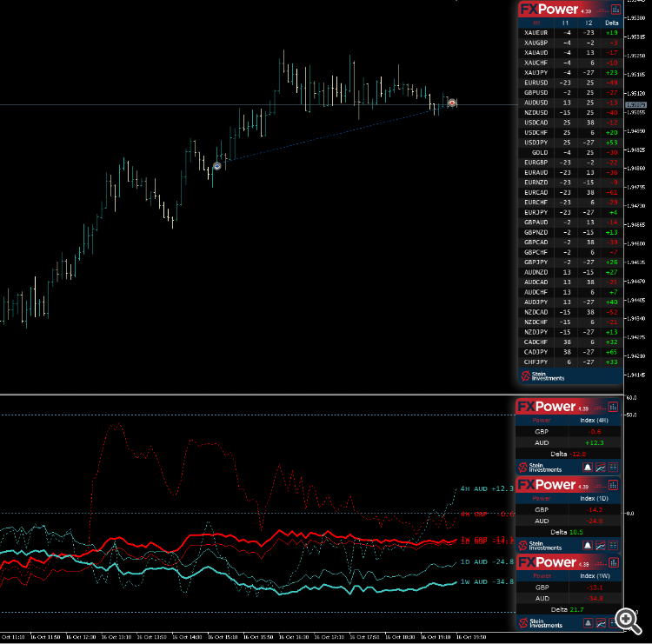
Task: Select the GBPUSD row in the pair list
Action: point(570,93)
